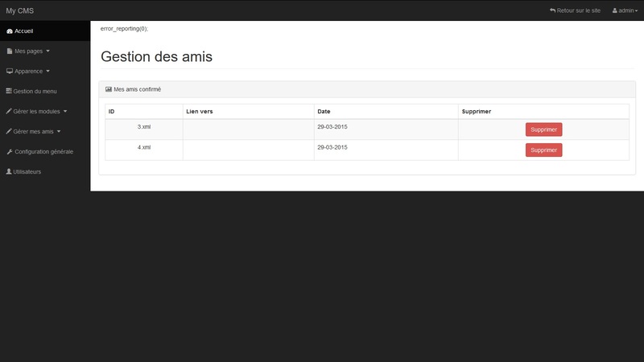644x362 pixels.
Task: Go to the My CMS brand link
Action: [x=20, y=10]
